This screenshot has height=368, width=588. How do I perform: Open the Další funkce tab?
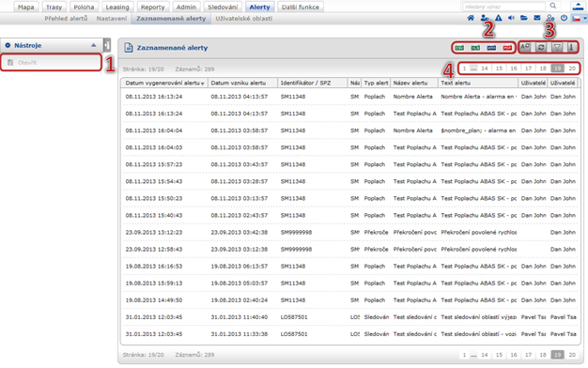[301, 7]
